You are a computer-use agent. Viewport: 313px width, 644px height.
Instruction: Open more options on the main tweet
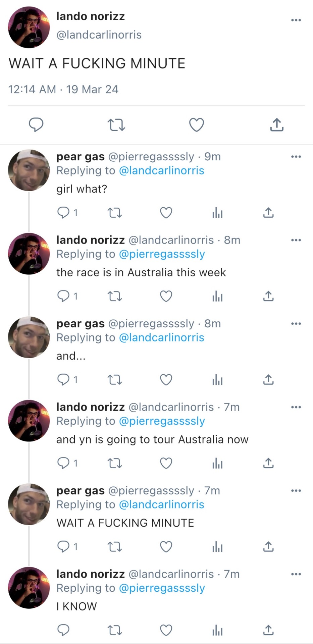(x=296, y=20)
